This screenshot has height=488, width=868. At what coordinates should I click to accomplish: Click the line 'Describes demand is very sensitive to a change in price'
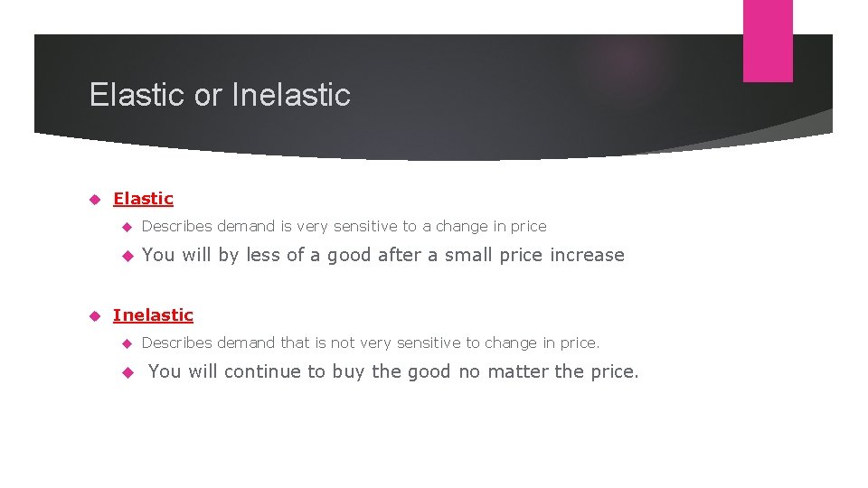click(x=344, y=227)
